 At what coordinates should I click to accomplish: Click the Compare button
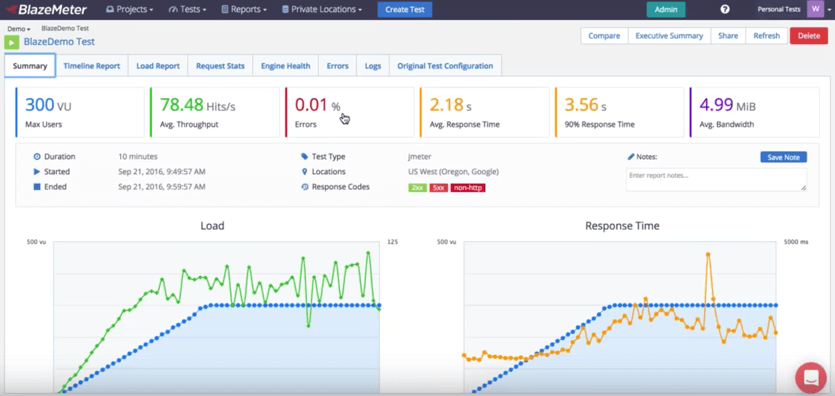pos(604,36)
